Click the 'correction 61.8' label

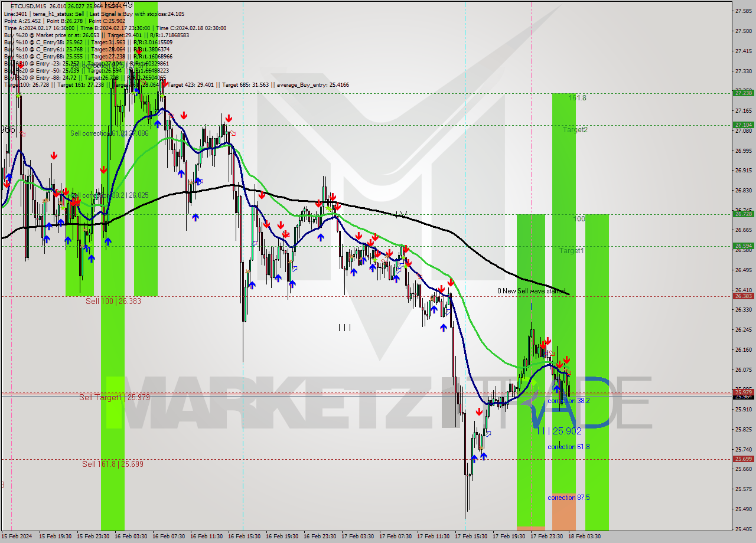pyautogui.click(x=569, y=447)
